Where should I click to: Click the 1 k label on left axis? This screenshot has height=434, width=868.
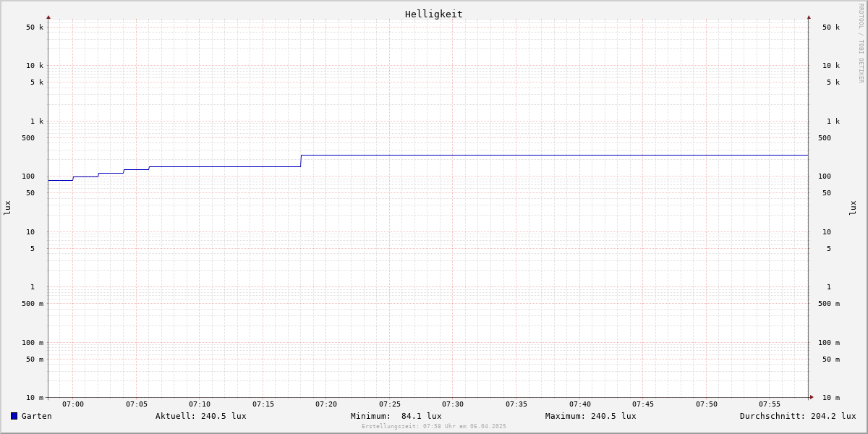tap(37, 122)
